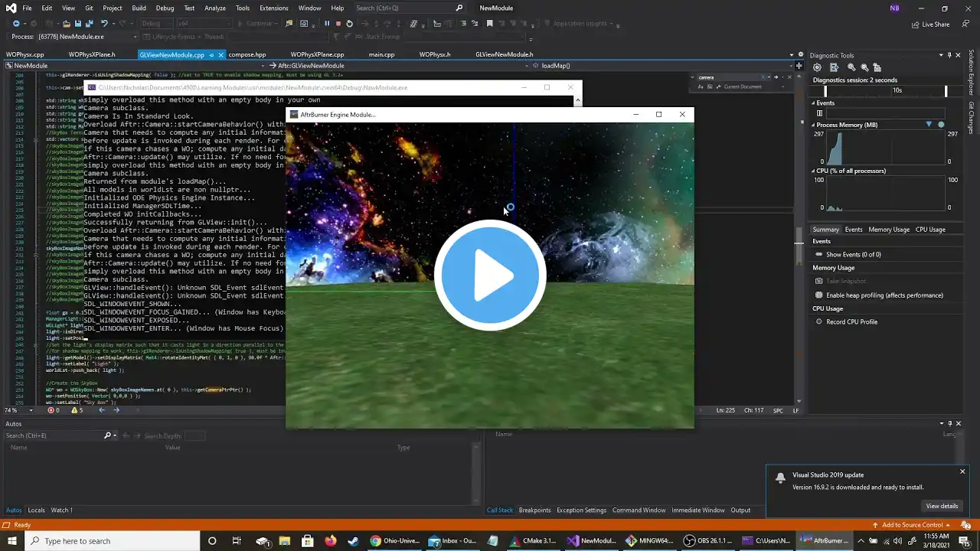
Task: Open the Debug menu
Action: 165,8
